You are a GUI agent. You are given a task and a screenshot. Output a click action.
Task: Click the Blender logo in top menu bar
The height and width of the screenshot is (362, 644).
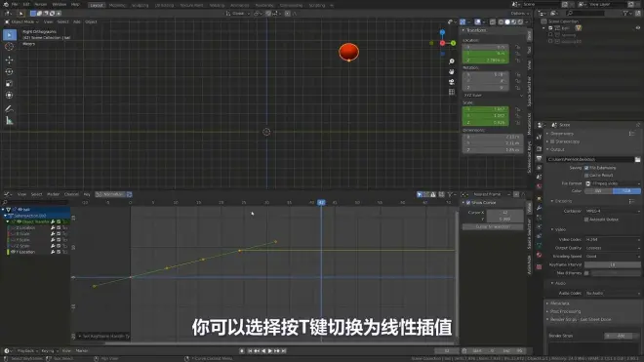[x=6, y=5]
